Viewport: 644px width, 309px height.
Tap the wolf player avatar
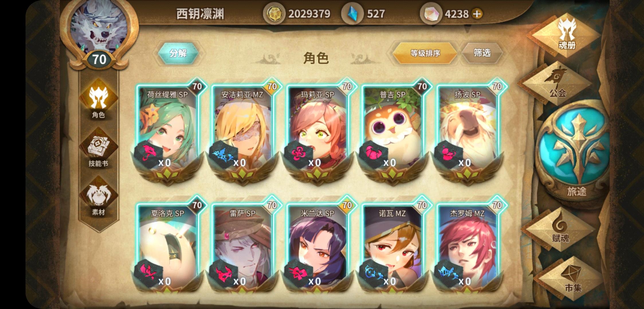99,27
